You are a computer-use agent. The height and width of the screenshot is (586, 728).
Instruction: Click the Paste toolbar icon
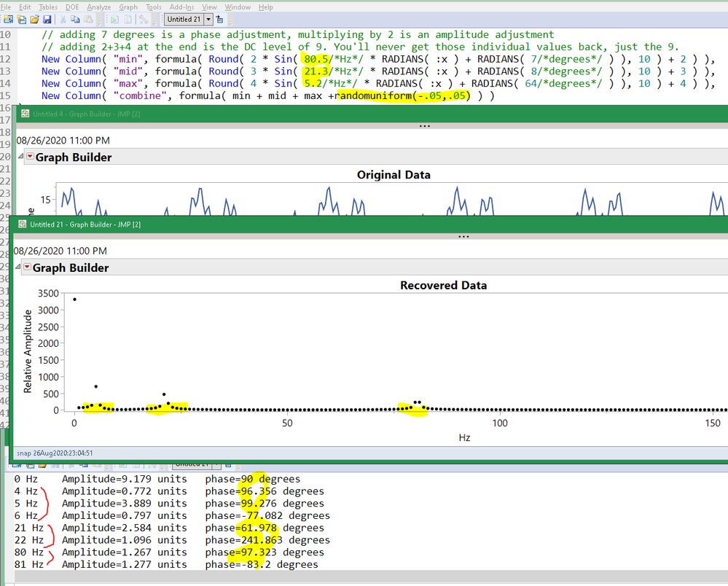click(x=87, y=19)
